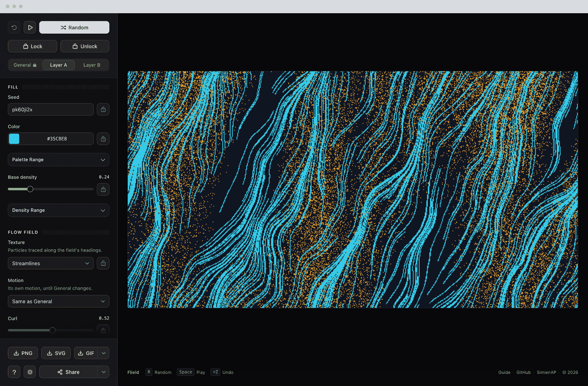The image size is (588, 386).
Task: Click the Share button
Action: click(68, 372)
